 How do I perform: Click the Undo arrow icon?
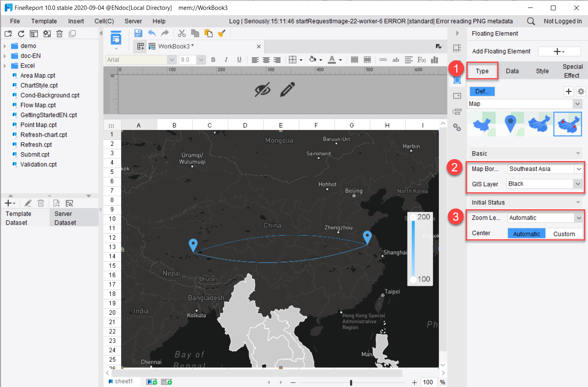point(152,33)
